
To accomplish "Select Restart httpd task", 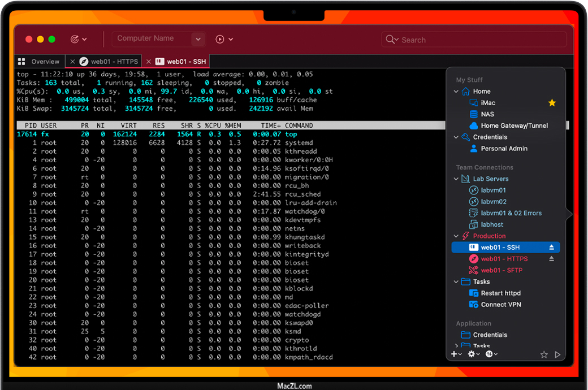I will click(500, 293).
